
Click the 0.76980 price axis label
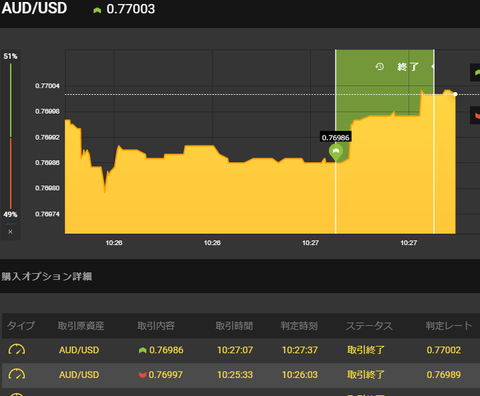[47, 188]
